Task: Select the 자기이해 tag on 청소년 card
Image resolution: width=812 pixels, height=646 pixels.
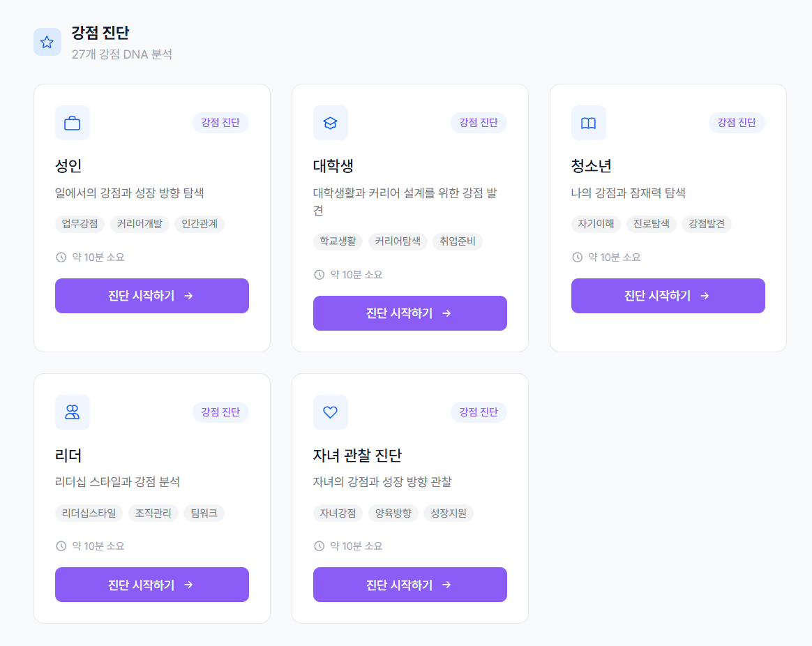Action: click(x=596, y=224)
